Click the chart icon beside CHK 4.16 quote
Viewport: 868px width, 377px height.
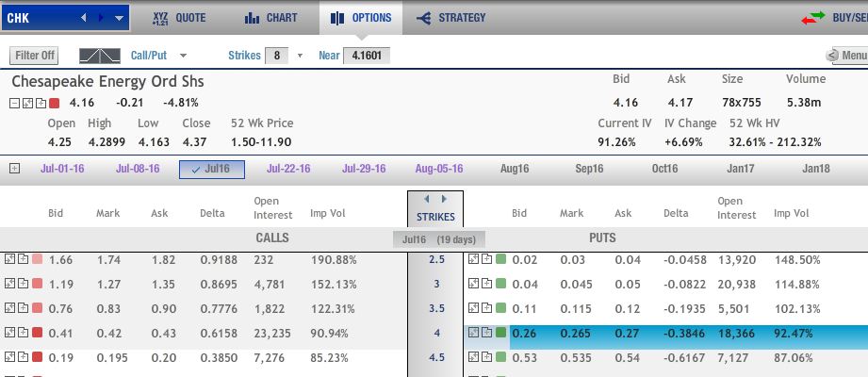coord(27,103)
